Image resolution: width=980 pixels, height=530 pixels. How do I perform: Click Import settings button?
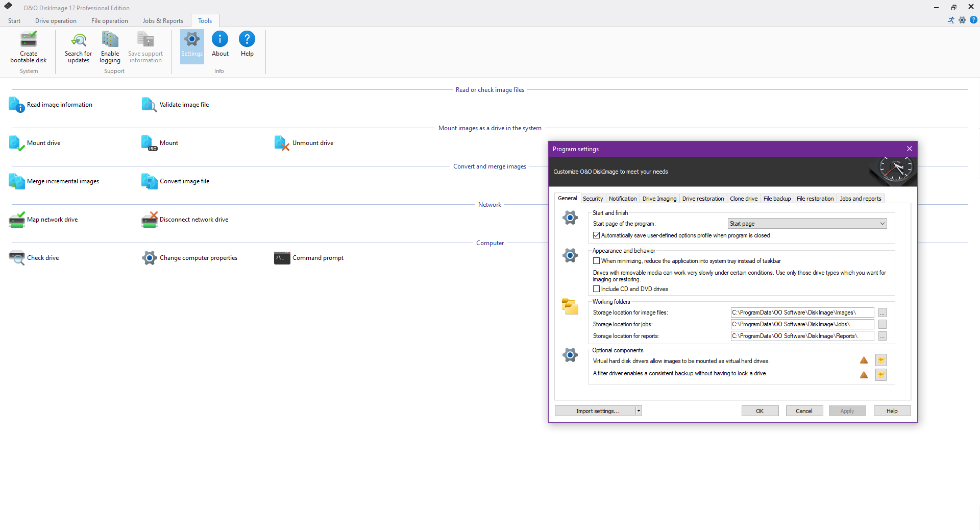(595, 411)
